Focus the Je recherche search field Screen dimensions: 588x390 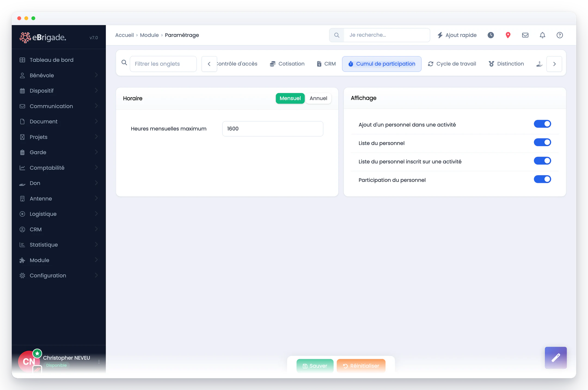(387, 35)
